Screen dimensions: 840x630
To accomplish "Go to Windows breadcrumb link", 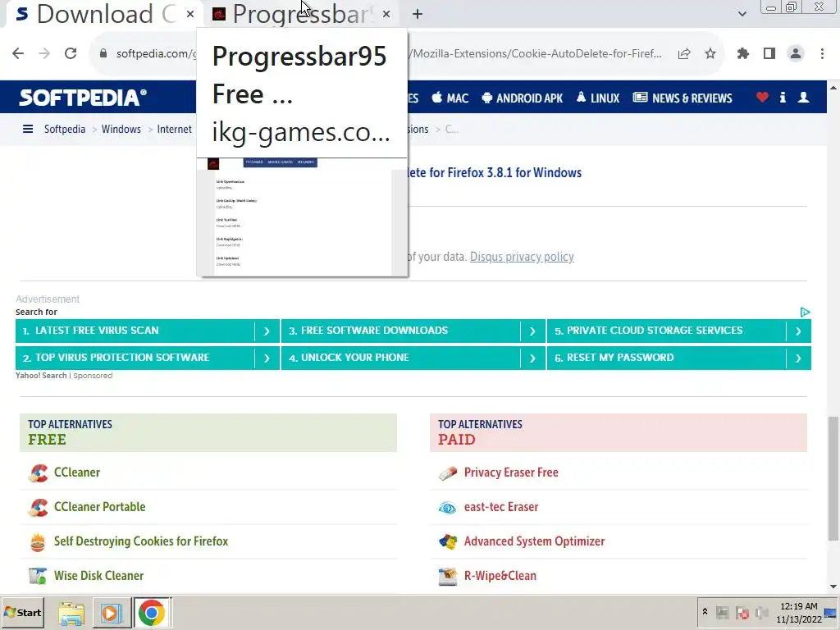I will click(x=121, y=129).
